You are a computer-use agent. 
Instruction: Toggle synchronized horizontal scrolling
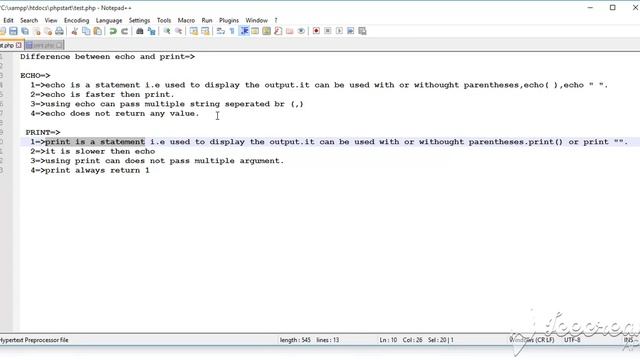pos(205,31)
